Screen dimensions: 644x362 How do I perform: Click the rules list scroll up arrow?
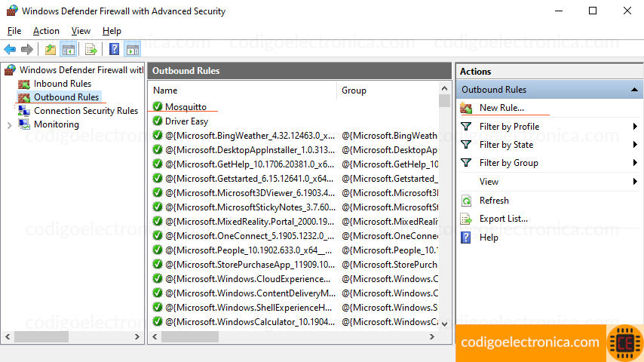click(x=444, y=88)
